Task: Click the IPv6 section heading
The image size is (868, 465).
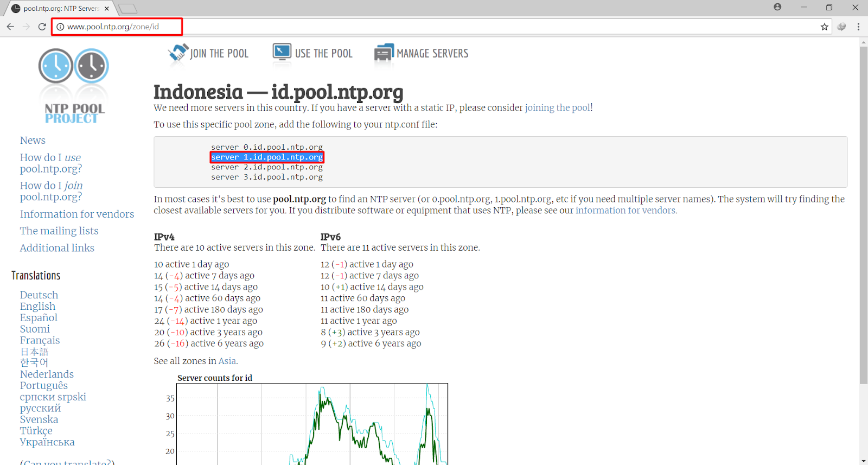Action: click(x=330, y=237)
